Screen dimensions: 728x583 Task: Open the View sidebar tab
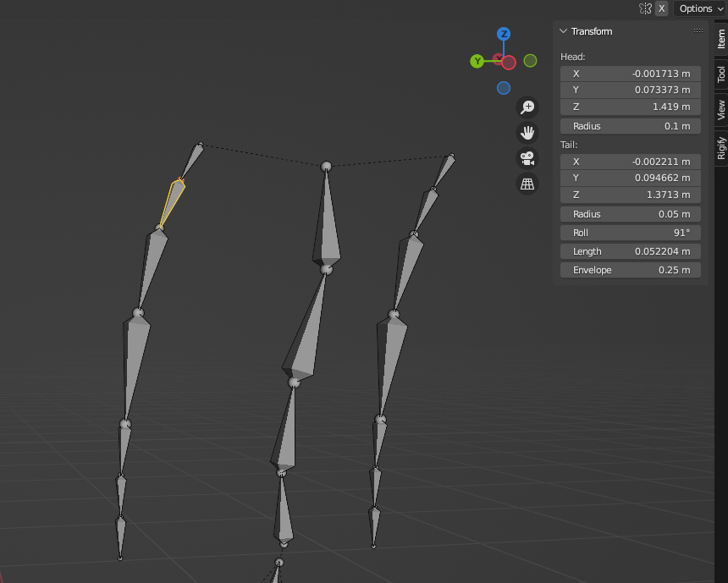click(x=720, y=108)
